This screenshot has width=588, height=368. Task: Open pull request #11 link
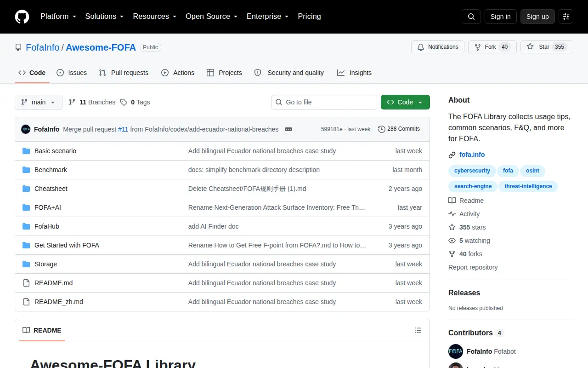123,129
